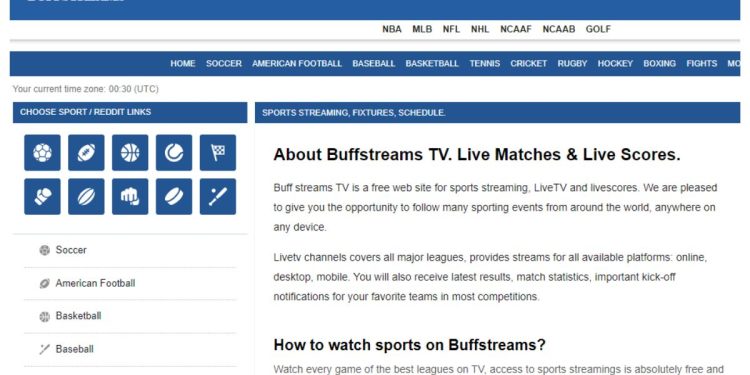This screenshot has height=375, width=750.
Task: Open AMERICAN FOOTBALL in the navigation bar
Action: pyautogui.click(x=297, y=64)
